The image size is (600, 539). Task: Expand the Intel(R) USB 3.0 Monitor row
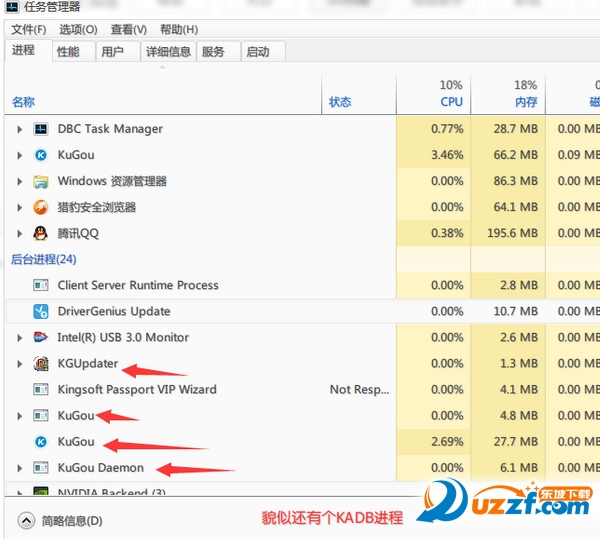coord(20,338)
